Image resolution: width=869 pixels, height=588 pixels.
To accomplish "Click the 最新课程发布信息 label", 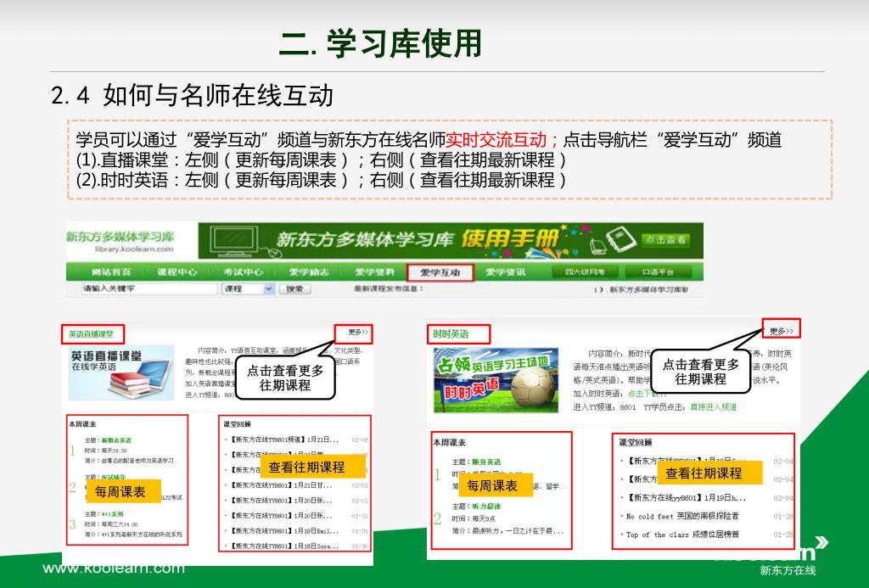I will coord(389,288).
